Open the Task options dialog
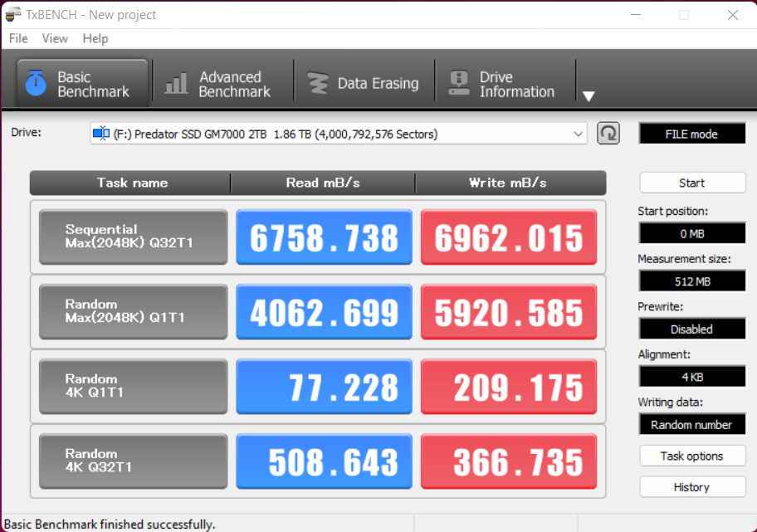 click(x=691, y=456)
